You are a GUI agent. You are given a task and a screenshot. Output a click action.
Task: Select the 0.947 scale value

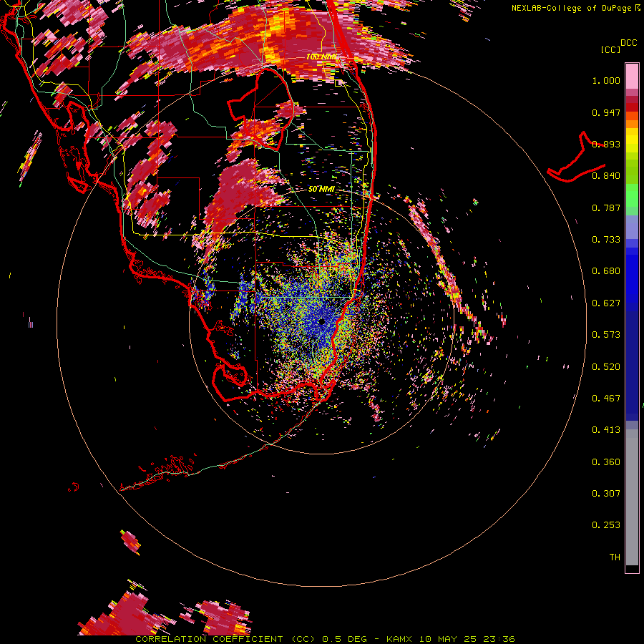tap(606, 112)
